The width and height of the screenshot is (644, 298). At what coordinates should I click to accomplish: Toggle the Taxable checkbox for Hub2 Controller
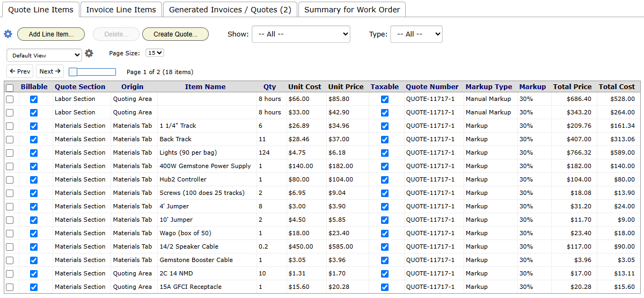pos(384,180)
